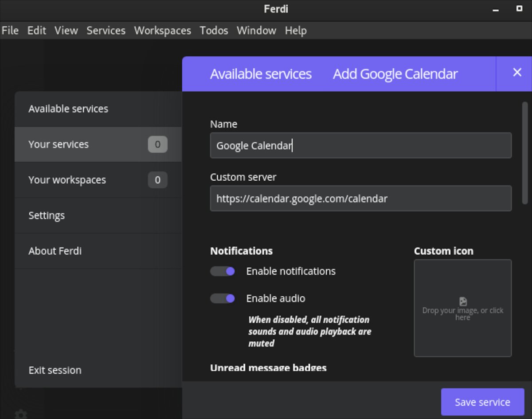Open About Ferdi in sidebar
The image size is (532, 419).
coord(55,251)
